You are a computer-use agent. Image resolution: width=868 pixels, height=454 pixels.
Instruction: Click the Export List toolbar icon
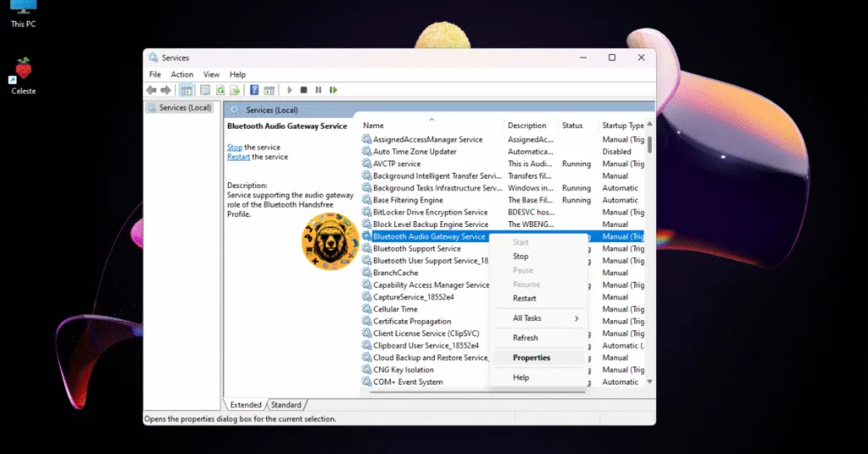(x=234, y=90)
